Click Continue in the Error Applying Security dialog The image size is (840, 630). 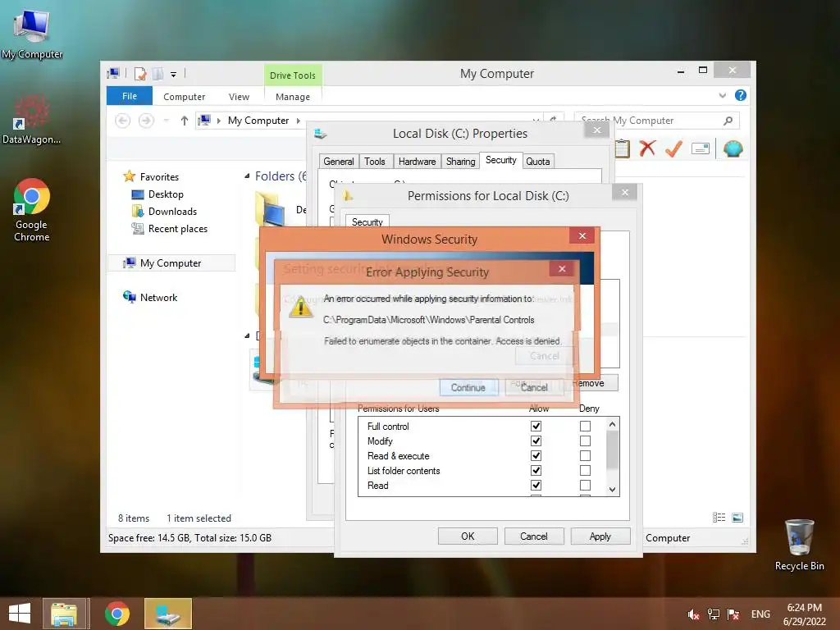(x=468, y=387)
